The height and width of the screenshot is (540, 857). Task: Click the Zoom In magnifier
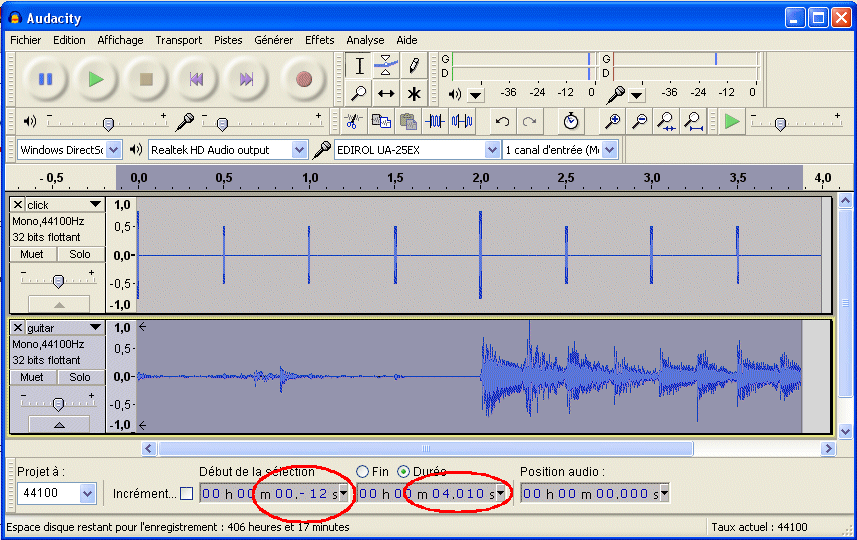tap(612, 121)
